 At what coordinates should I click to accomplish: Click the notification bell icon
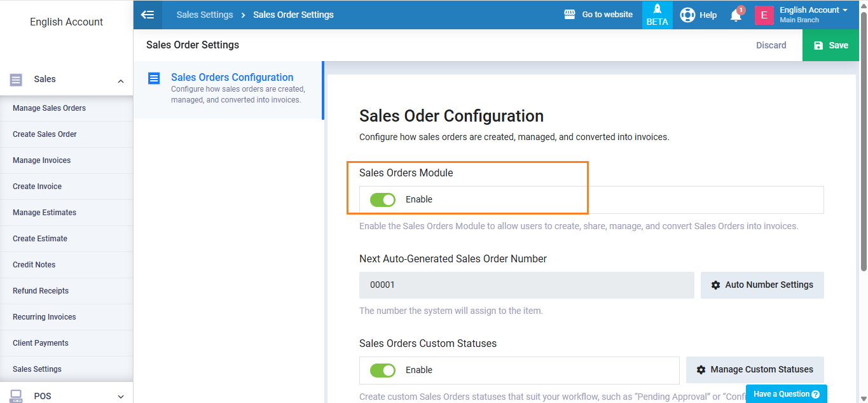tap(736, 15)
